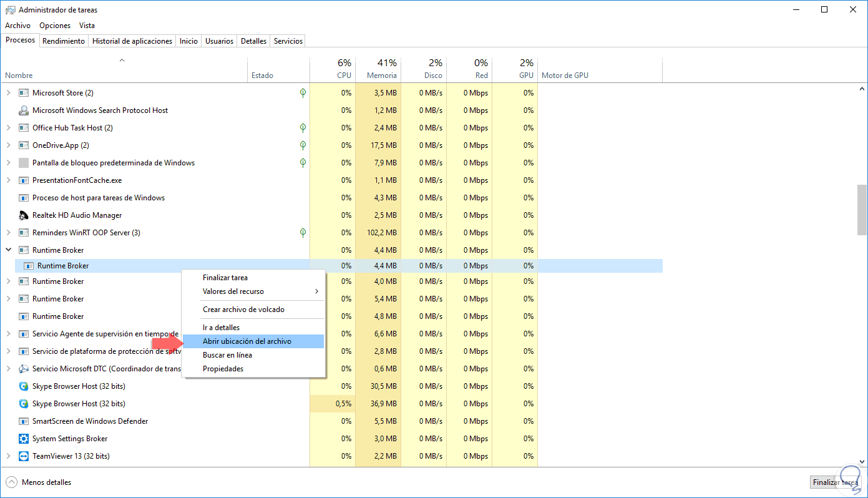
Task: Expand the Office Hub Task Host (2) group
Action: 8,128
